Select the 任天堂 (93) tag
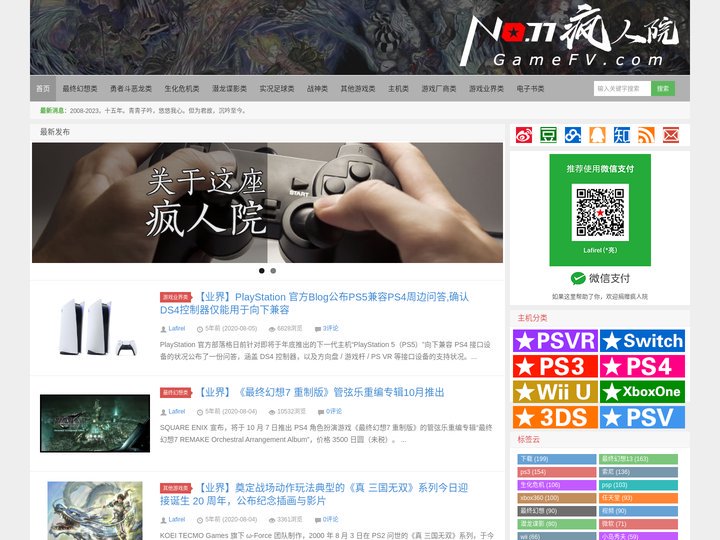Image resolution: width=720 pixels, height=540 pixels. [638, 498]
